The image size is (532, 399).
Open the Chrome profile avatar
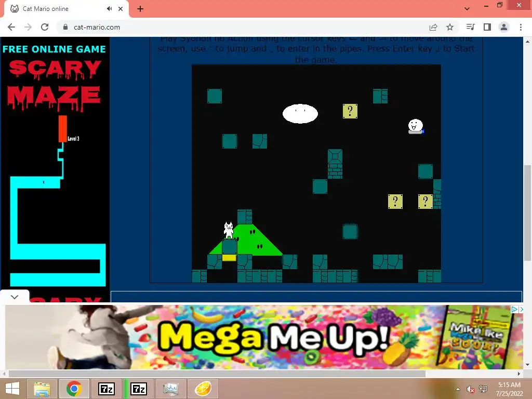coord(504,27)
